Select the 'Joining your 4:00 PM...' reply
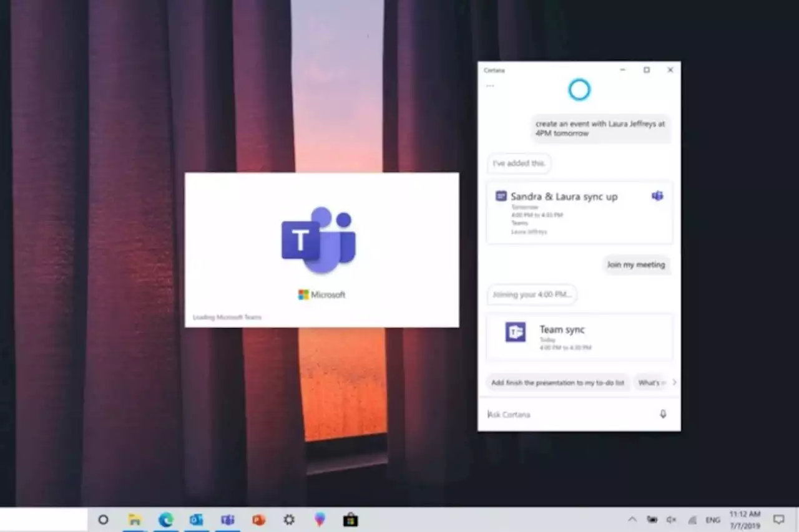Viewport: 799px width, 532px height. click(x=532, y=294)
